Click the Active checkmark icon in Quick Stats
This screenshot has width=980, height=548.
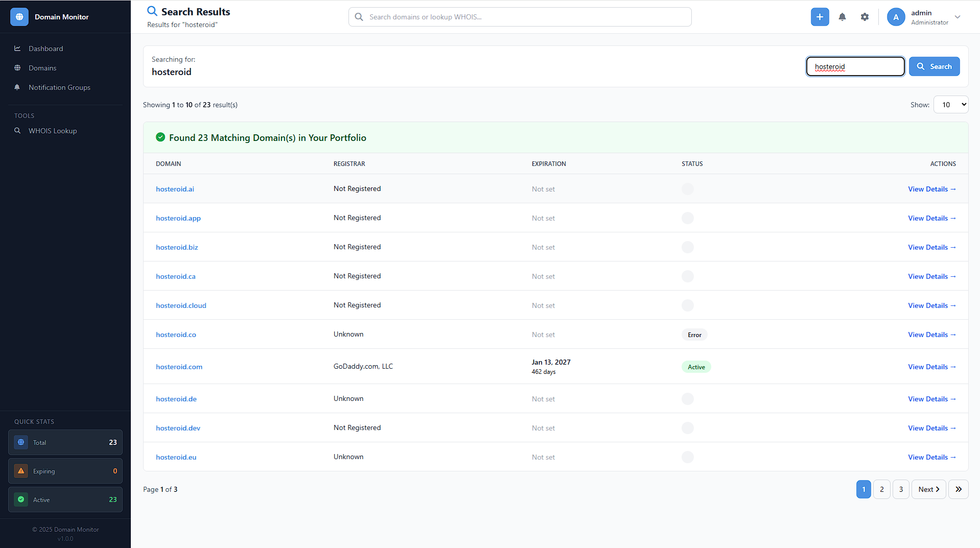(21, 499)
